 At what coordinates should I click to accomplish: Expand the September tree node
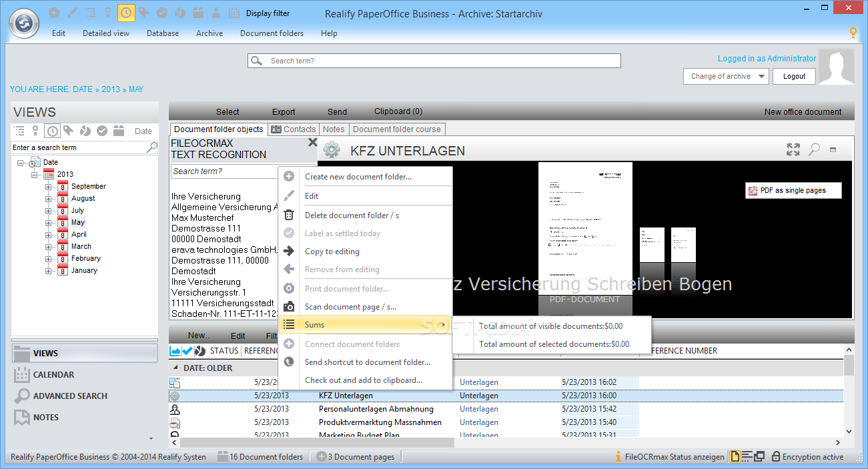pos(49,187)
